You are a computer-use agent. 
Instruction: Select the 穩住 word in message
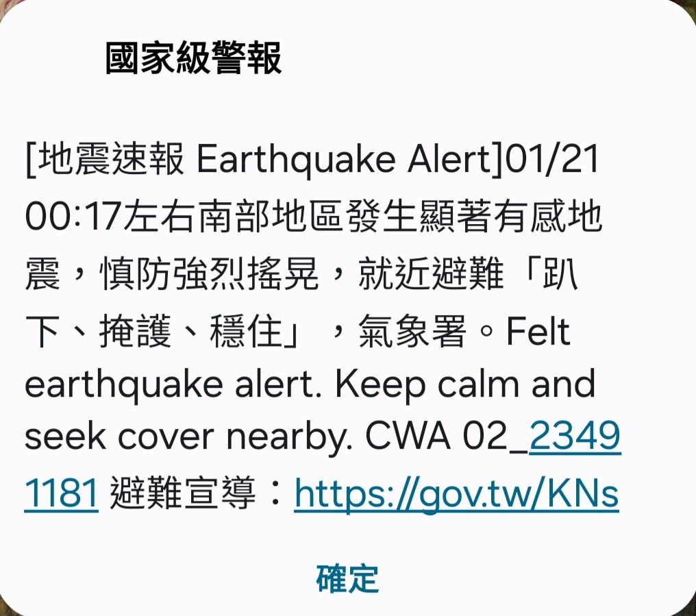tap(247, 331)
